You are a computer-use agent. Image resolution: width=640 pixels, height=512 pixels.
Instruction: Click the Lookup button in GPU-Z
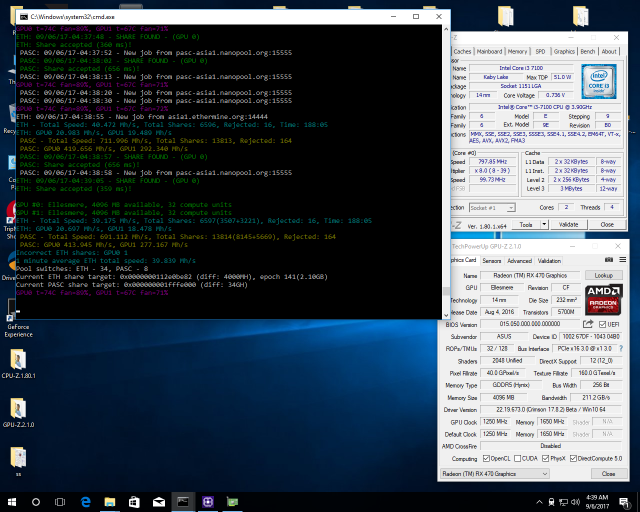603,275
